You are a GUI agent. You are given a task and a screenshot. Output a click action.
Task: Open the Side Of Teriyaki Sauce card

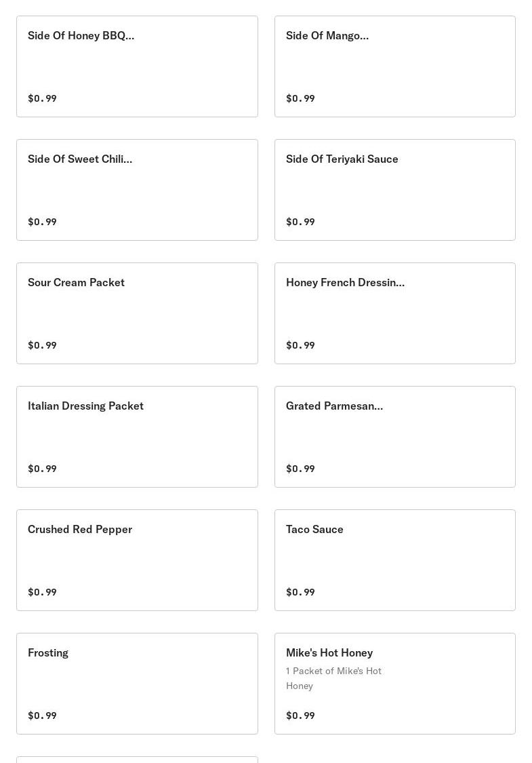pos(394,190)
